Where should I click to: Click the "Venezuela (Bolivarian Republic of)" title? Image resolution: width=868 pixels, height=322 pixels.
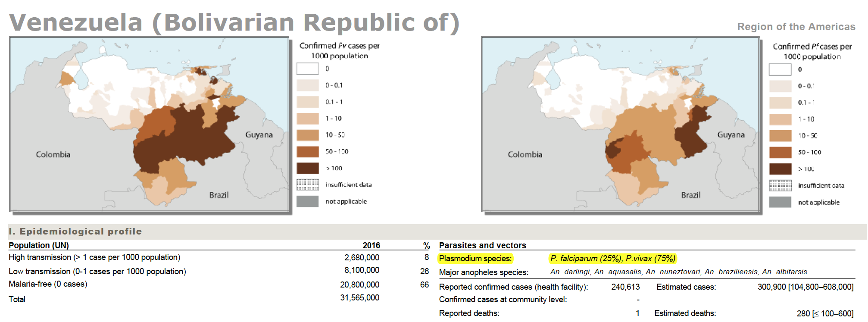(234, 22)
